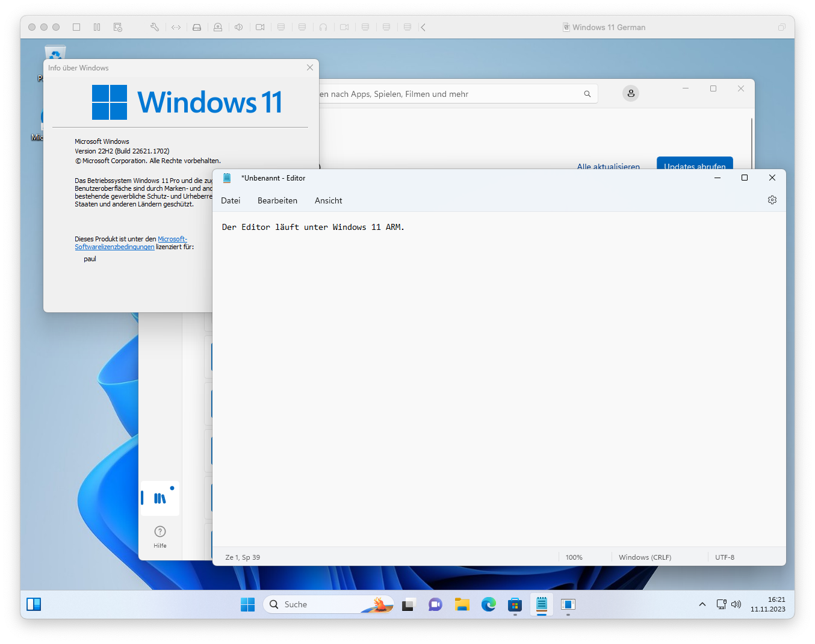Open the Store account profile icon
Screen dimensions: 815x644
pos(631,93)
